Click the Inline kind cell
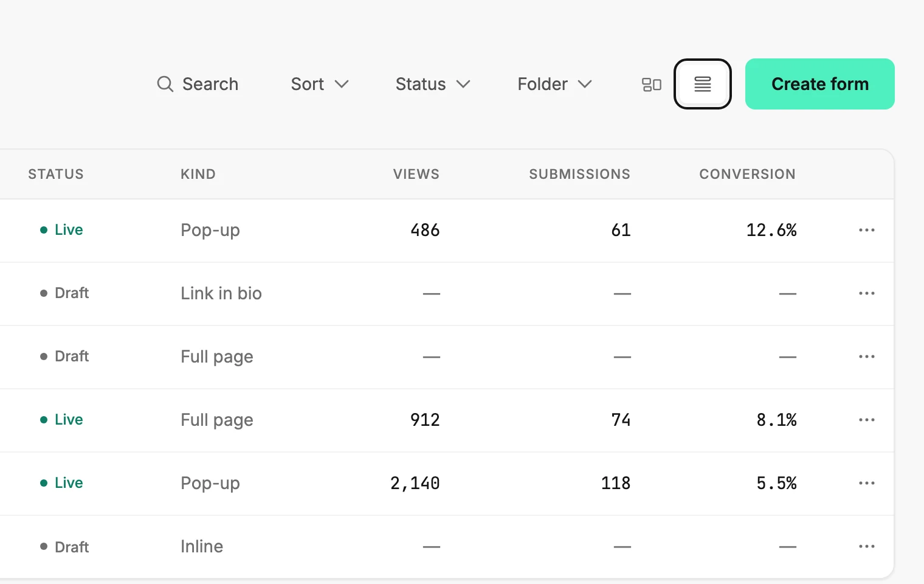 202,546
